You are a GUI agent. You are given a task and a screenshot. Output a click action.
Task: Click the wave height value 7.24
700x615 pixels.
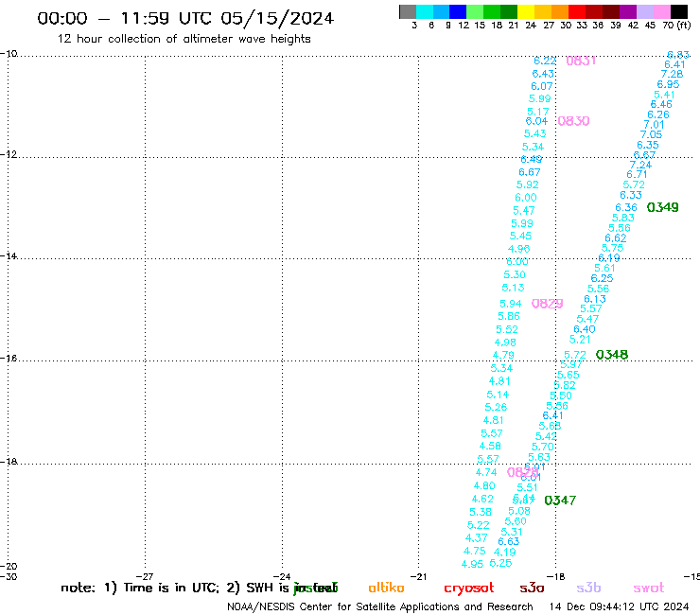(x=640, y=165)
